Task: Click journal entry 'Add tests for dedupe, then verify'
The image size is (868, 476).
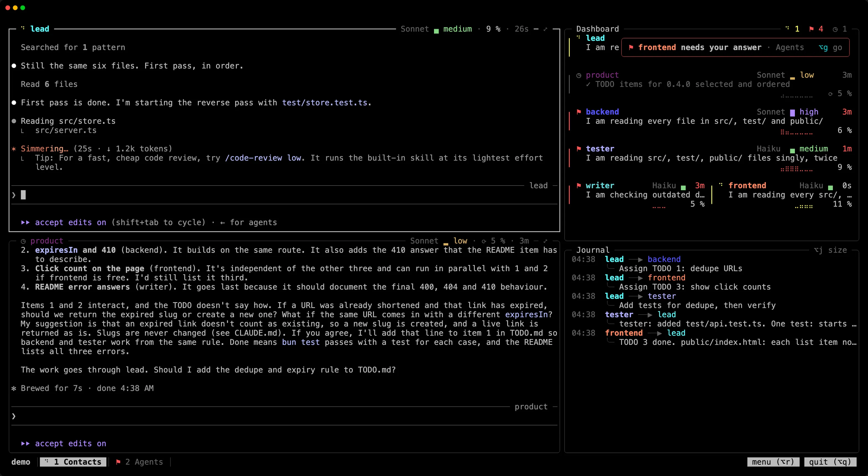Action: (697, 306)
